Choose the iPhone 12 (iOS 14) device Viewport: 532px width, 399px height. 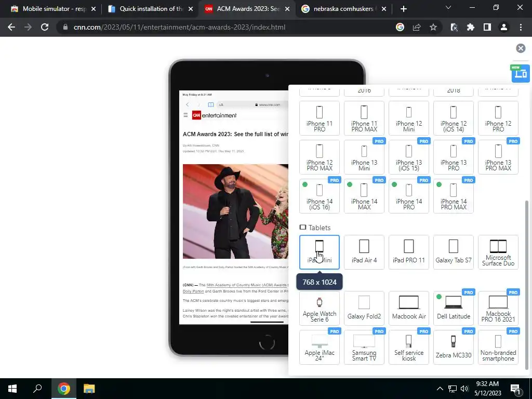point(453,118)
